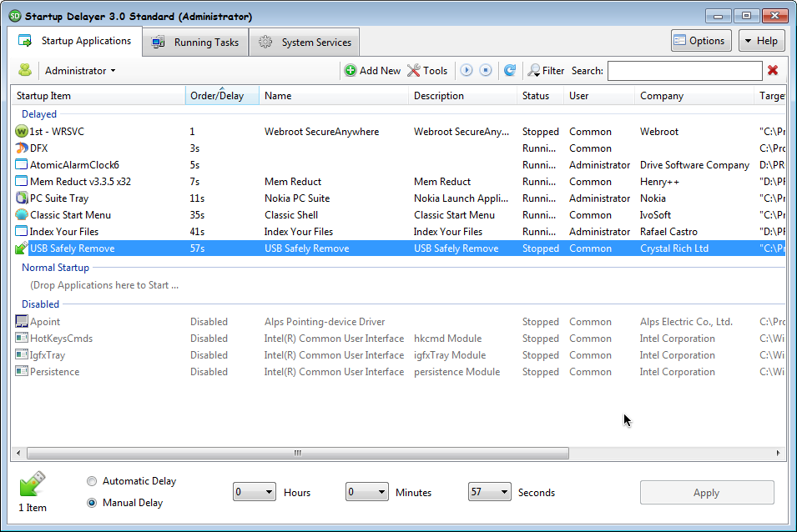
Task: Click inside the Search input field
Action: 684,71
